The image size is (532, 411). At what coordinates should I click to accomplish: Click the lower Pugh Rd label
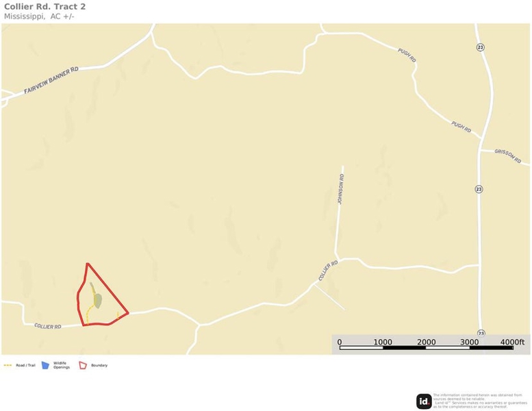click(x=461, y=127)
